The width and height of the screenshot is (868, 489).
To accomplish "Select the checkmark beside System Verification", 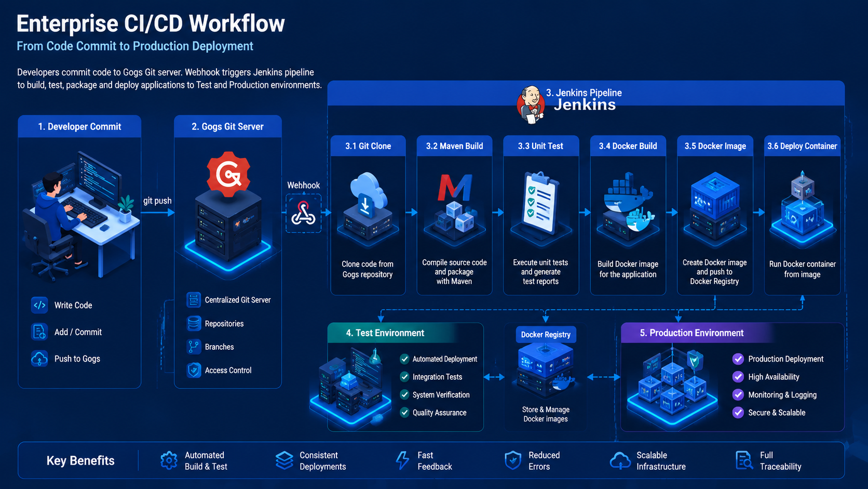I will 404,394.
